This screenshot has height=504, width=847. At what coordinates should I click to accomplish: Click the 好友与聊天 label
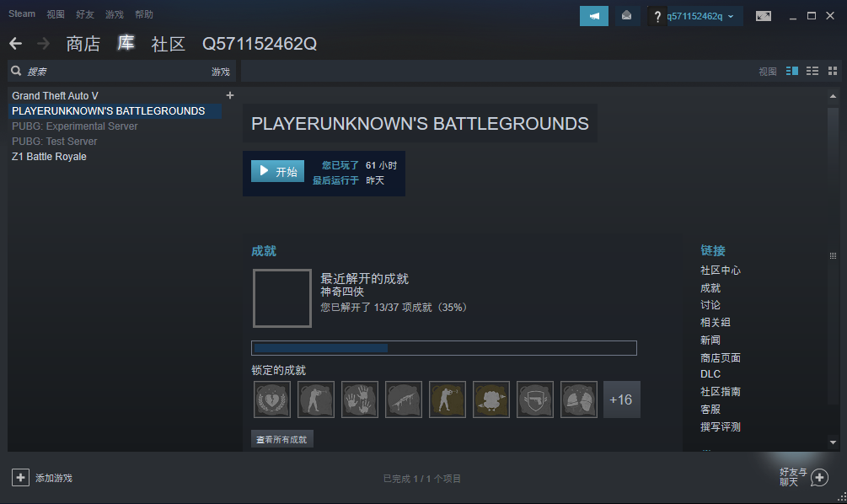coord(793,477)
